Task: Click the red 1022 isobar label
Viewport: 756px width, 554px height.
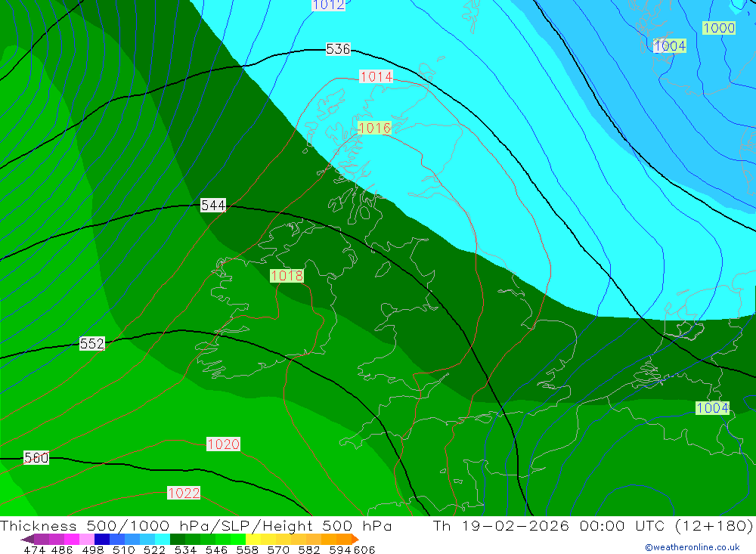Action: 184,494
